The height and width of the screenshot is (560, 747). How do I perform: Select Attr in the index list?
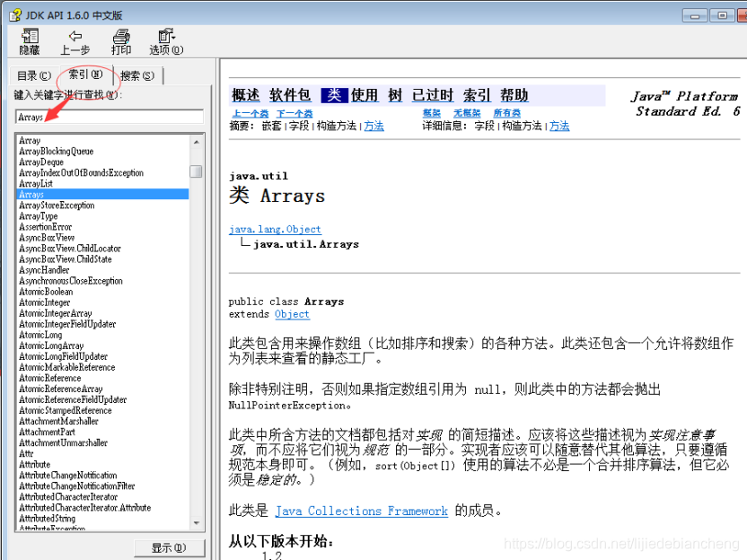tap(26, 454)
